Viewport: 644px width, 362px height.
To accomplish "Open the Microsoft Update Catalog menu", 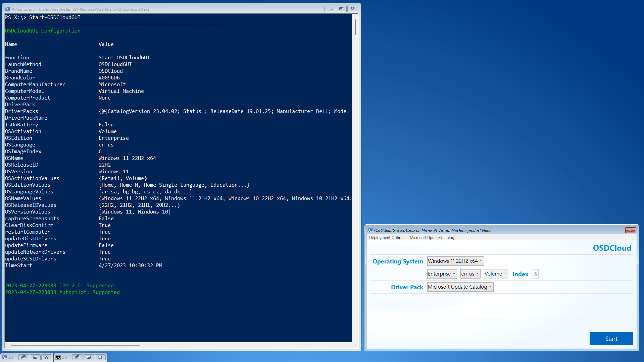I will pyautogui.click(x=432, y=238).
